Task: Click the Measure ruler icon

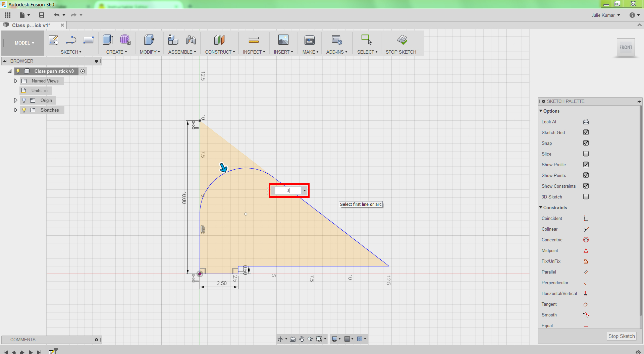Action: coord(254,40)
